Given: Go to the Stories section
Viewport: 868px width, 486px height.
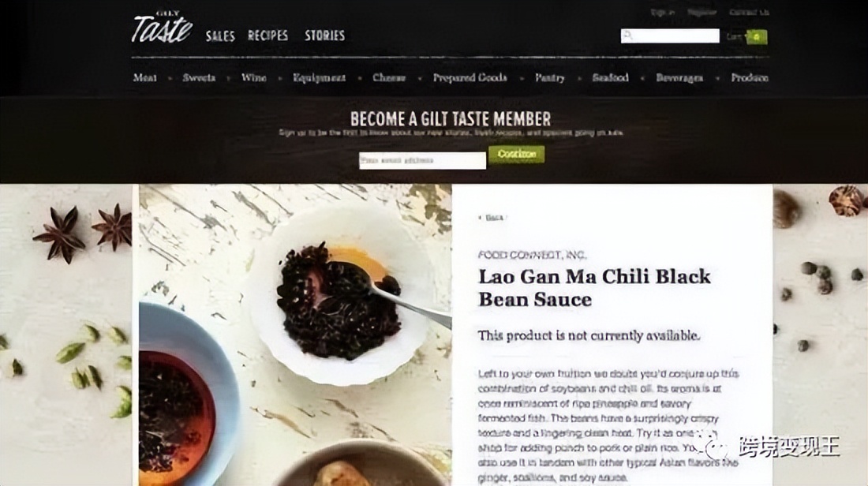Looking at the screenshot, I should (x=325, y=36).
